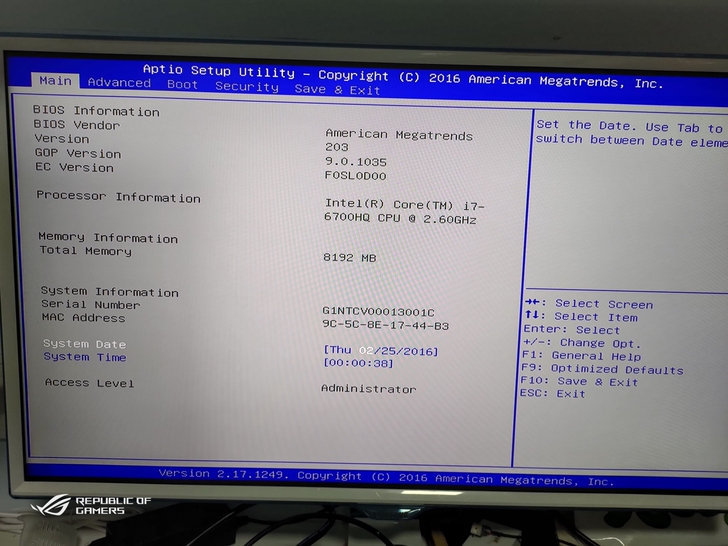Click the F1: General Help hint
Screen dimensions: 728x546
point(581,356)
